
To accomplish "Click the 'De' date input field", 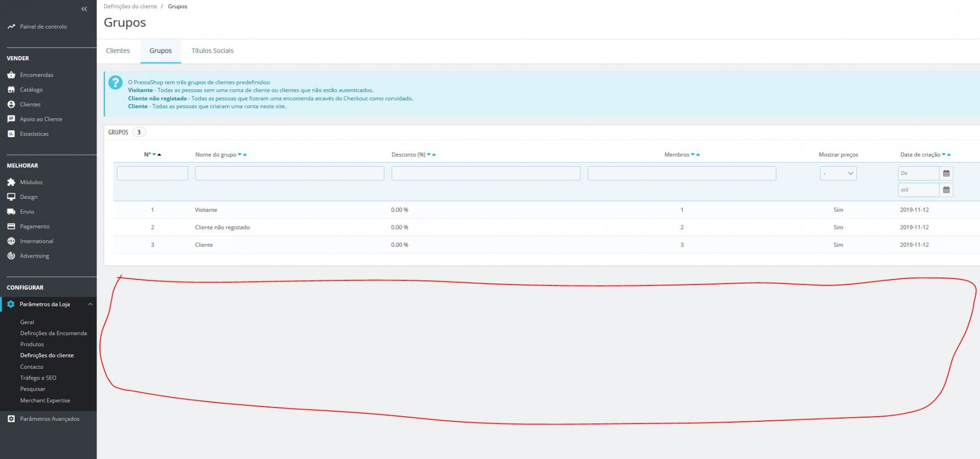I will point(918,173).
